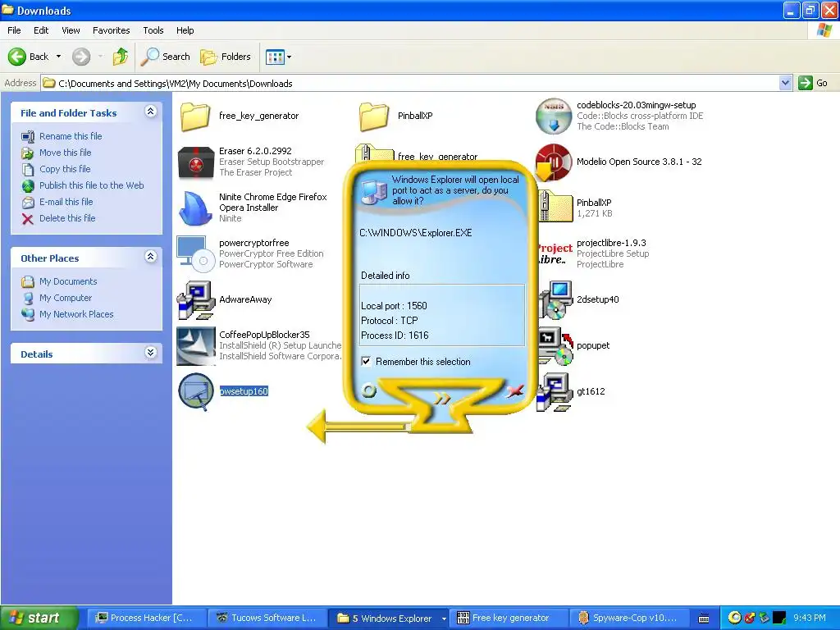Open the Help menu
The height and width of the screenshot is (630, 840).
click(185, 30)
